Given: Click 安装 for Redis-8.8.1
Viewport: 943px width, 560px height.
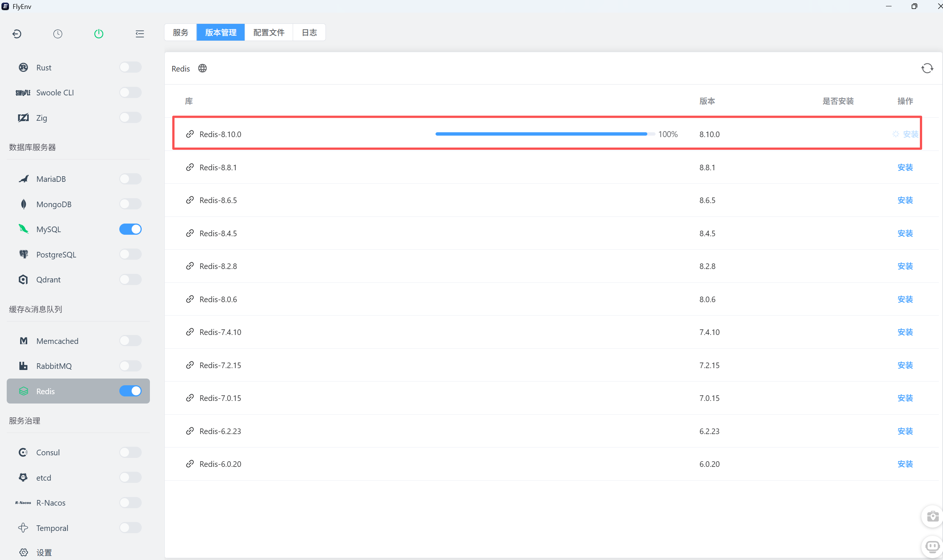Looking at the screenshot, I should pyautogui.click(x=905, y=167).
